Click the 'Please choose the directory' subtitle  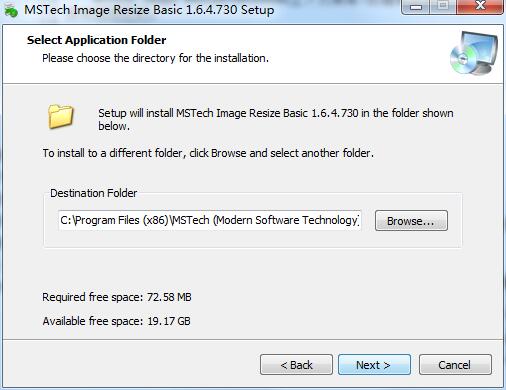point(155,58)
